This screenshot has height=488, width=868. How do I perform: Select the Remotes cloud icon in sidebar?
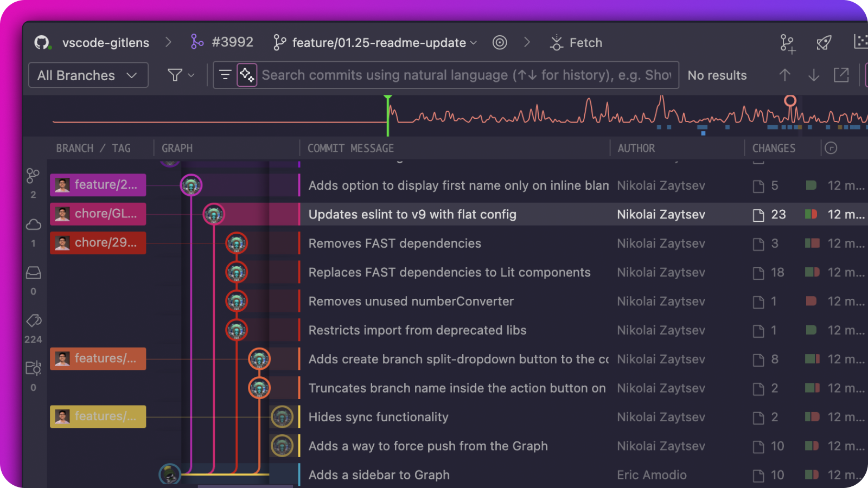pos(33,224)
